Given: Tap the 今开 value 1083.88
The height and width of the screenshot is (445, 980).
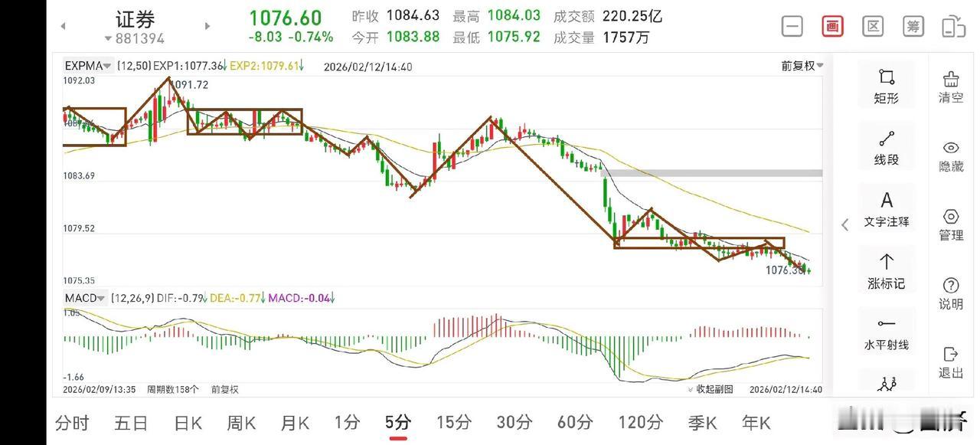Looking at the screenshot, I should pos(413,37).
